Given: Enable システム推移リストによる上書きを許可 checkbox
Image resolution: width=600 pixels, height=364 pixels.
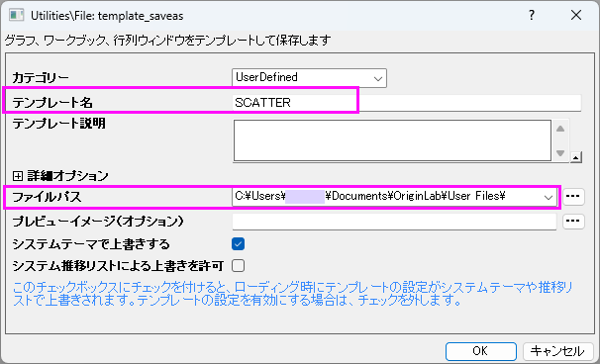Looking at the screenshot, I should pos(238,266).
